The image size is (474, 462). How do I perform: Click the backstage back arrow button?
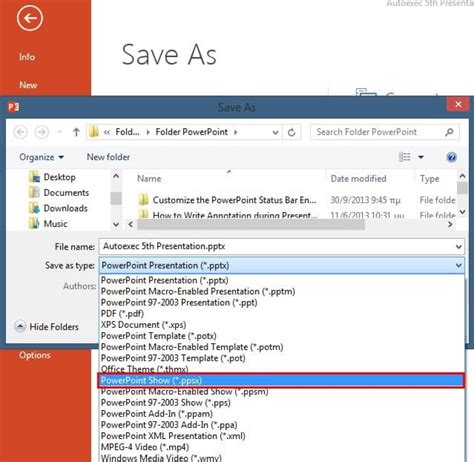coord(30,18)
